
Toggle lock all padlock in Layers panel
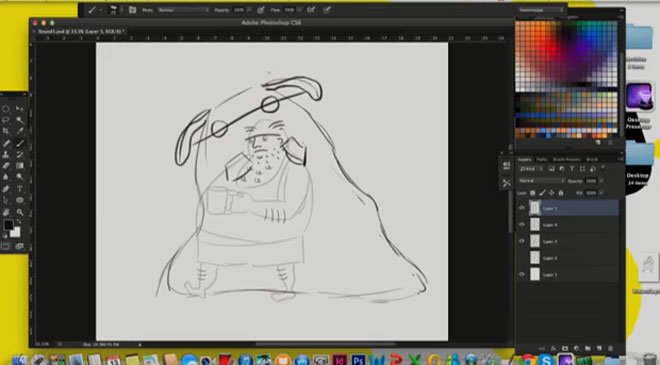coord(561,193)
